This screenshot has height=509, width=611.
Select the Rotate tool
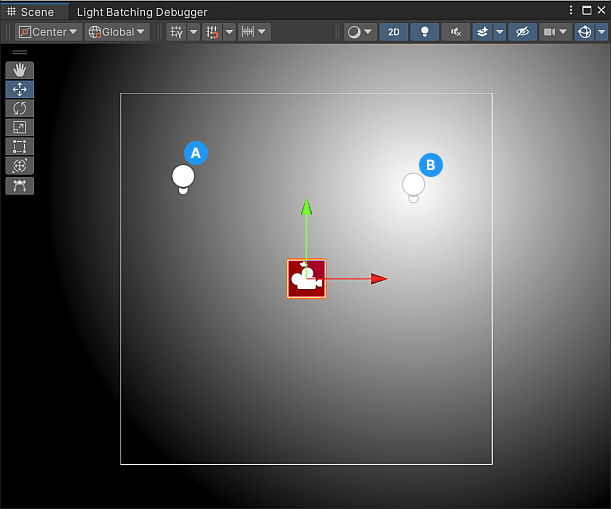pyautogui.click(x=19, y=108)
